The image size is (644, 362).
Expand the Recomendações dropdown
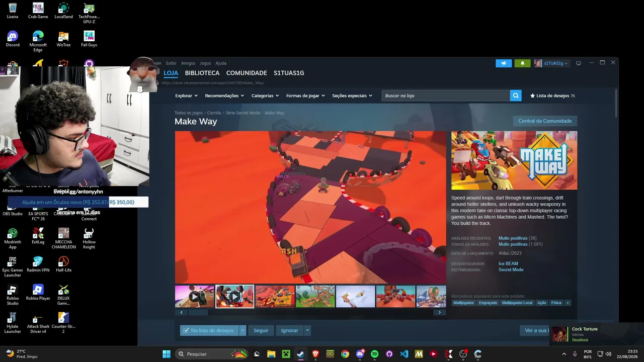point(224,96)
